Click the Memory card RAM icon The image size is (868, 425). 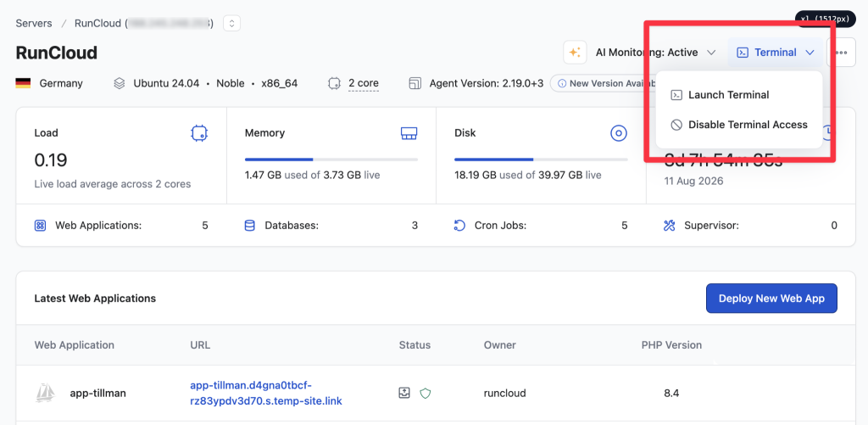point(409,133)
